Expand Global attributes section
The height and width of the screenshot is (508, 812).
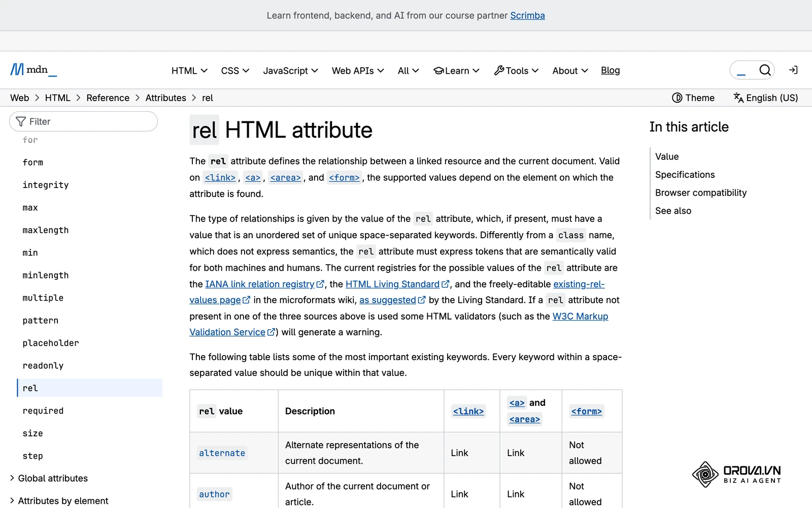click(x=49, y=479)
